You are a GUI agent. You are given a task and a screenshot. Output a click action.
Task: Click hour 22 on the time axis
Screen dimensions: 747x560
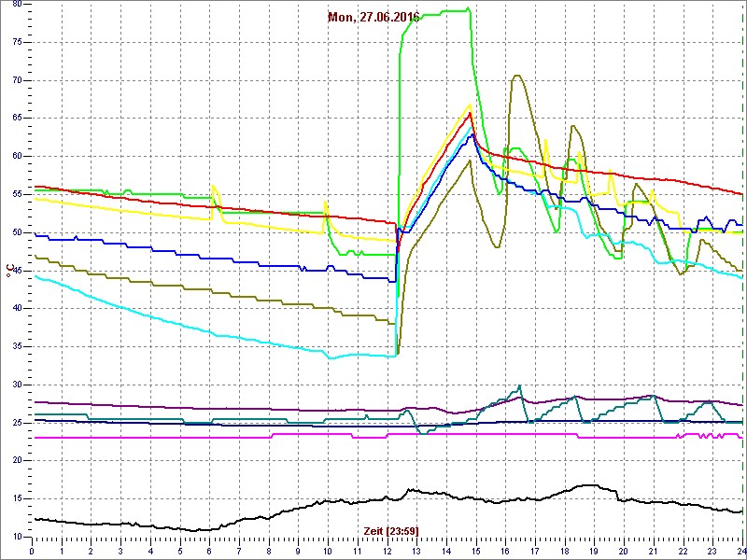point(684,551)
